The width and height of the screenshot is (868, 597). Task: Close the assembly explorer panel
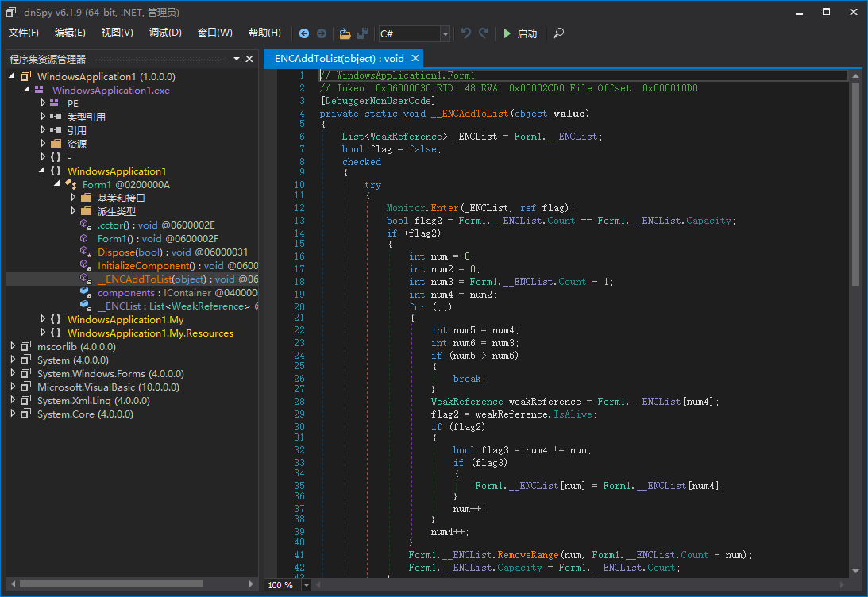tap(249, 59)
